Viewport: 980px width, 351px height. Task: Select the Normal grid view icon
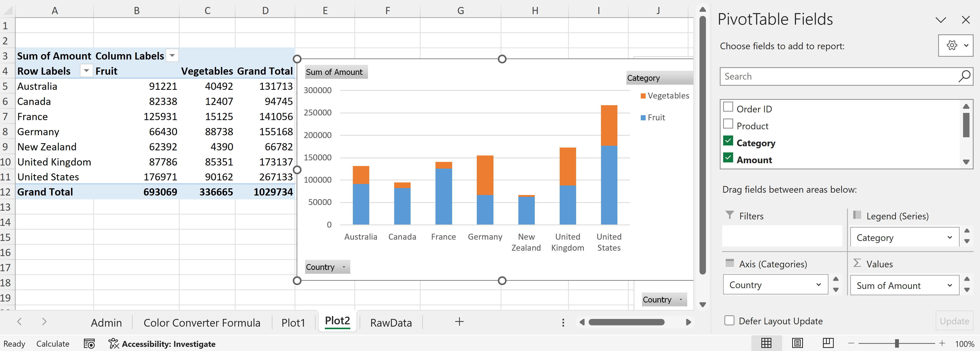click(x=766, y=343)
